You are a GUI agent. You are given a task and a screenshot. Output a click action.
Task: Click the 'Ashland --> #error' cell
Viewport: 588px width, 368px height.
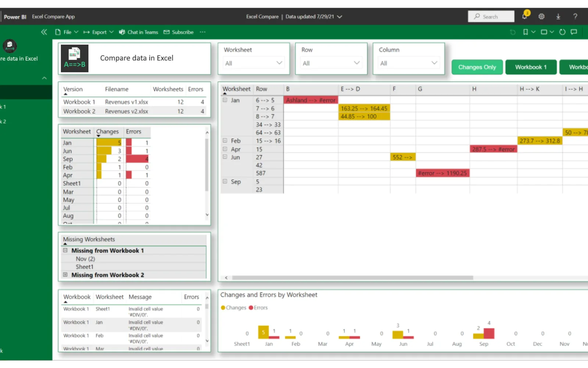(x=311, y=100)
